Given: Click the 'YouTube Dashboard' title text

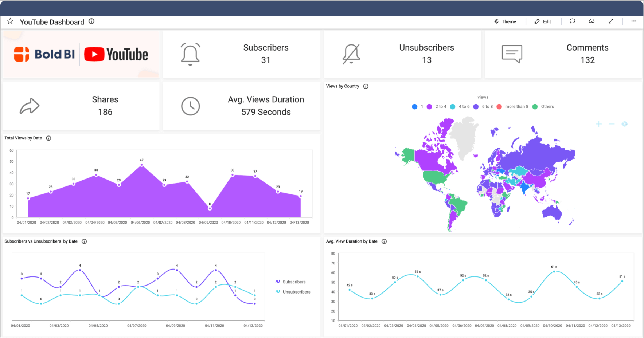Looking at the screenshot, I should [52, 22].
